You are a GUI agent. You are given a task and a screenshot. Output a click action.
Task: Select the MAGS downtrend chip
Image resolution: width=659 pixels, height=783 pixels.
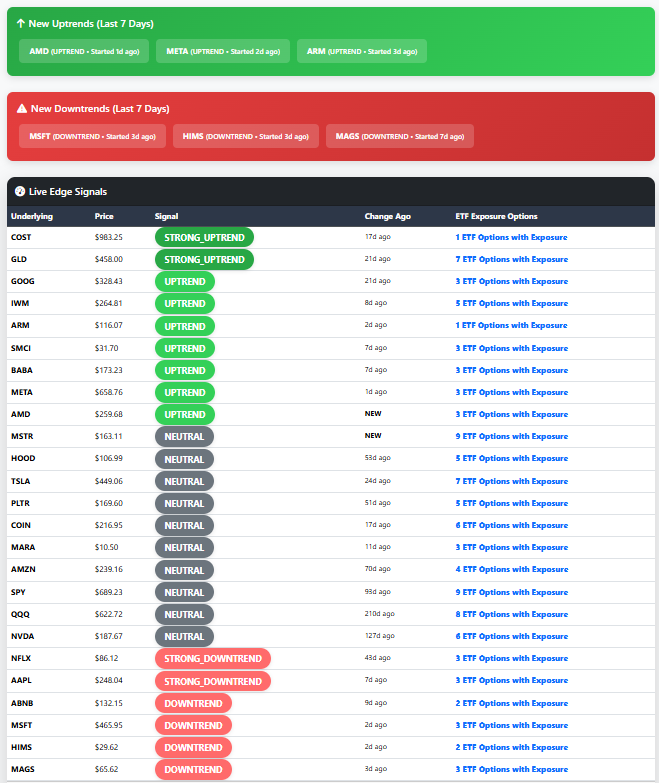(x=400, y=136)
